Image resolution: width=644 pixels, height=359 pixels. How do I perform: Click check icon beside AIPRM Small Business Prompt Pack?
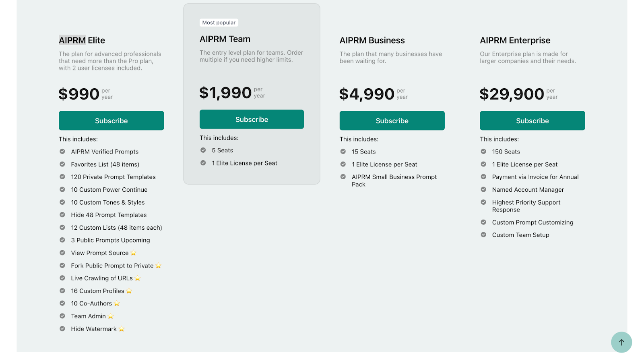343,177
